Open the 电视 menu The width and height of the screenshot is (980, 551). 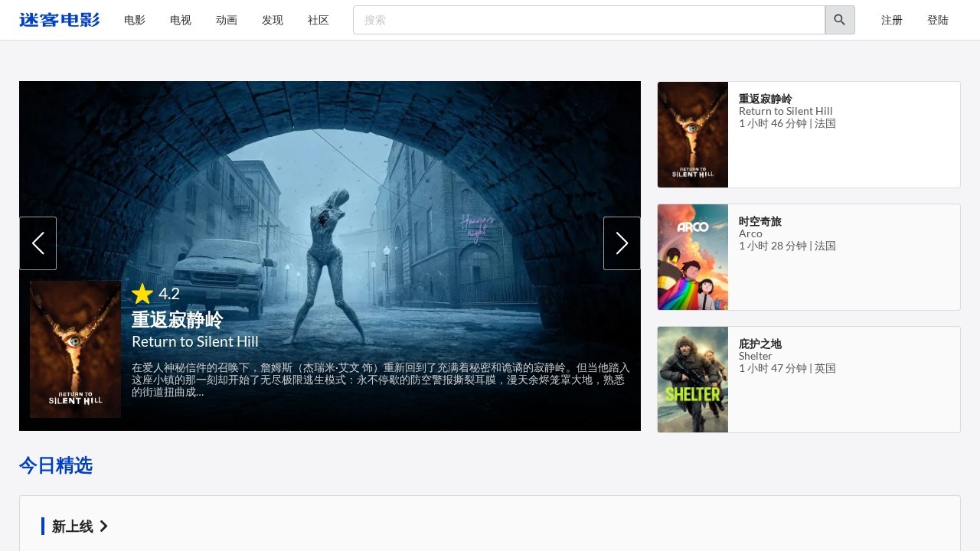pos(181,21)
